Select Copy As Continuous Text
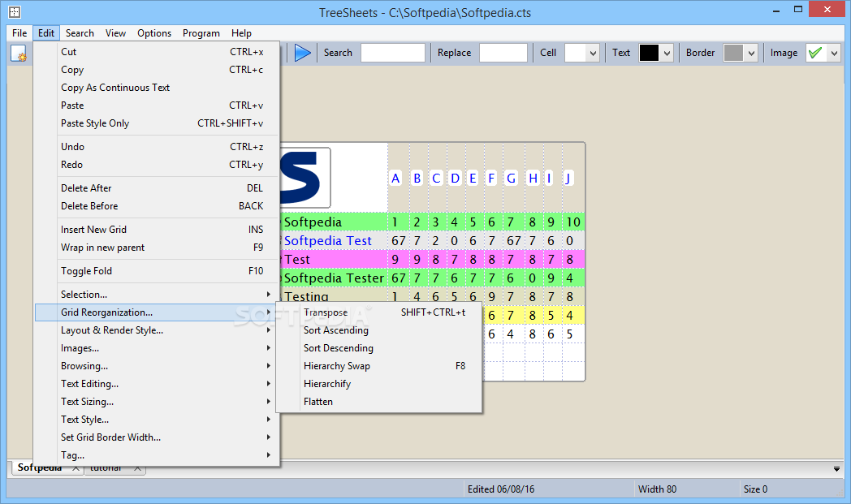Image resolution: width=851 pixels, height=504 pixels. click(157, 88)
